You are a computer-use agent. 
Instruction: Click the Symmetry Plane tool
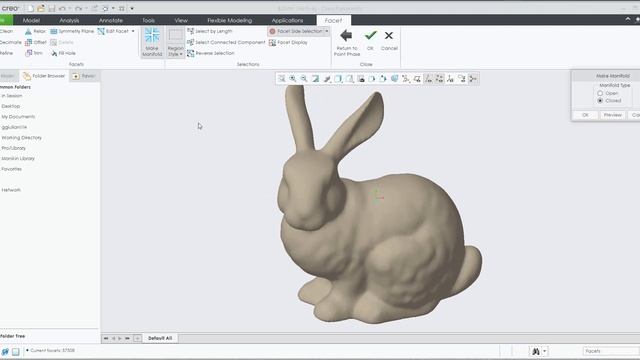[72, 31]
